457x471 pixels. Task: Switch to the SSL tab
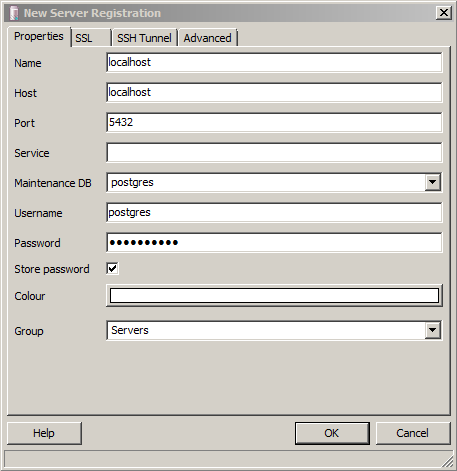point(91,38)
